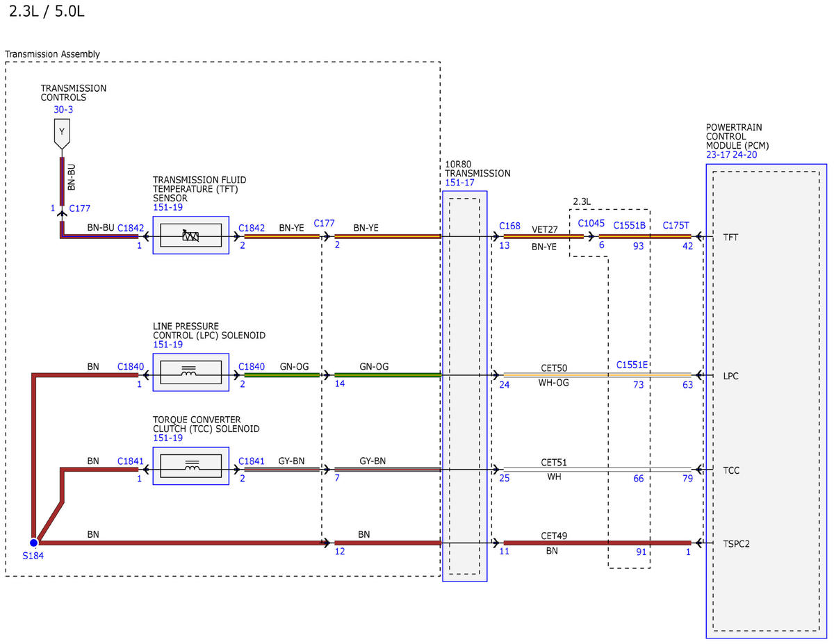834x644 pixels.
Task: Click the C1045 connector label
Action: coord(591,225)
